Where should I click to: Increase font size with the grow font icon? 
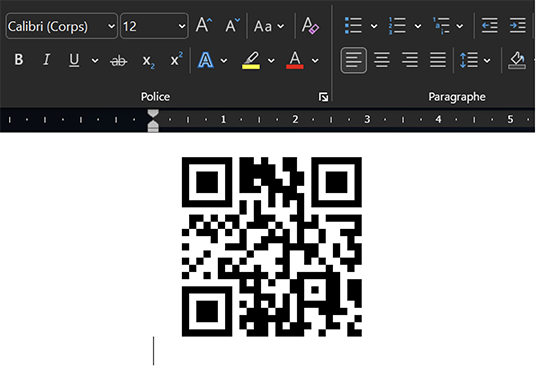204,26
